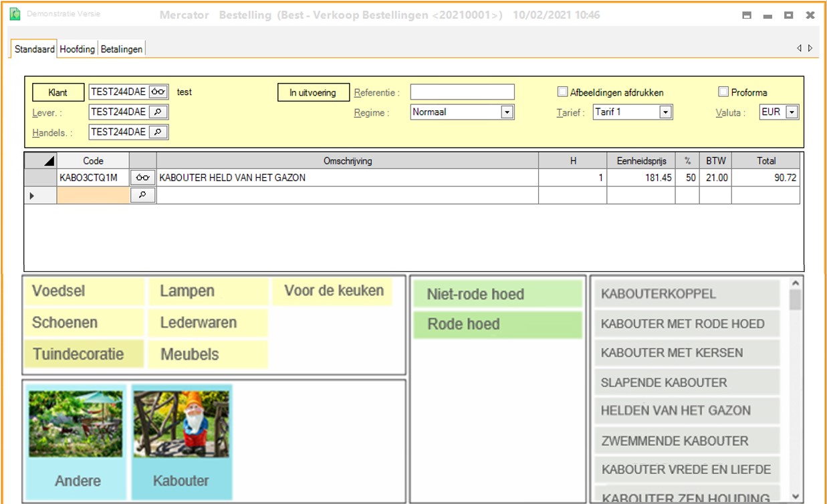
Task: Click the search icon beside Lever. field
Action: point(158,112)
